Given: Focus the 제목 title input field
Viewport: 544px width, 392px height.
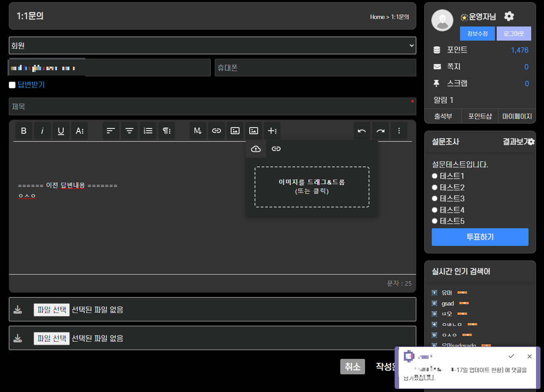Looking at the screenshot, I should pyautogui.click(x=212, y=106).
